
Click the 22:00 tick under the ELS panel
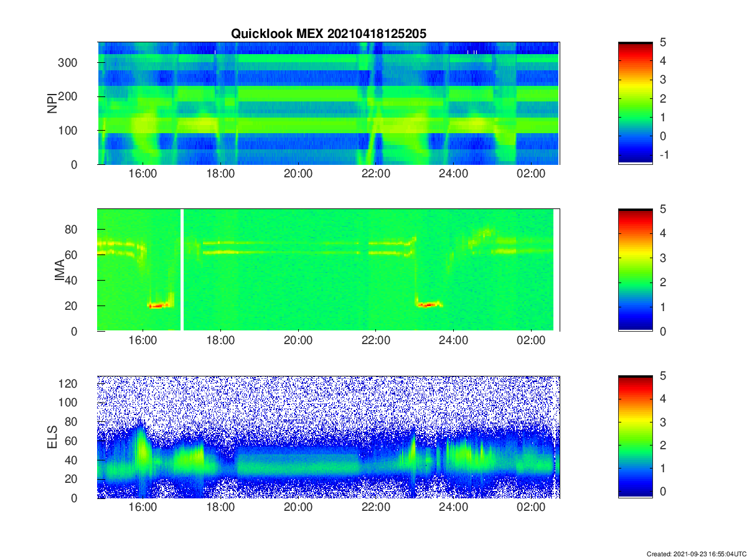(376, 508)
